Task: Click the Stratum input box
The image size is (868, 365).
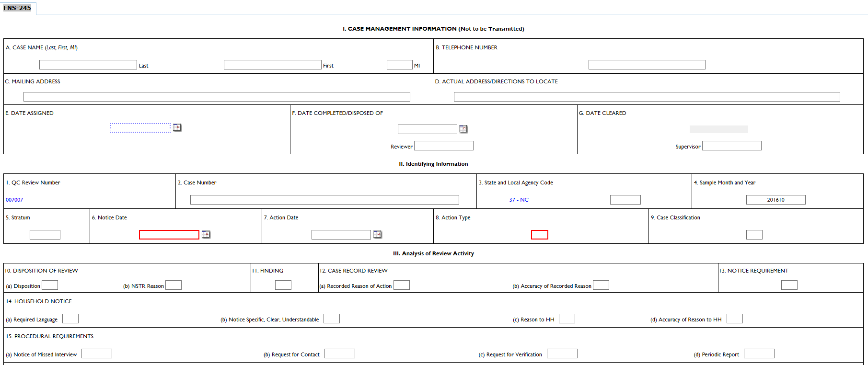Action: tap(45, 235)
